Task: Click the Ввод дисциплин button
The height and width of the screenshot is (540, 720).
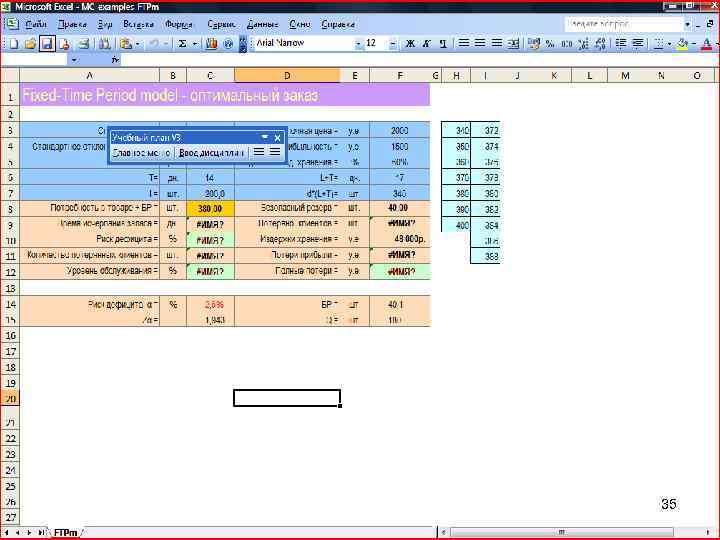Action: [211, 152]
